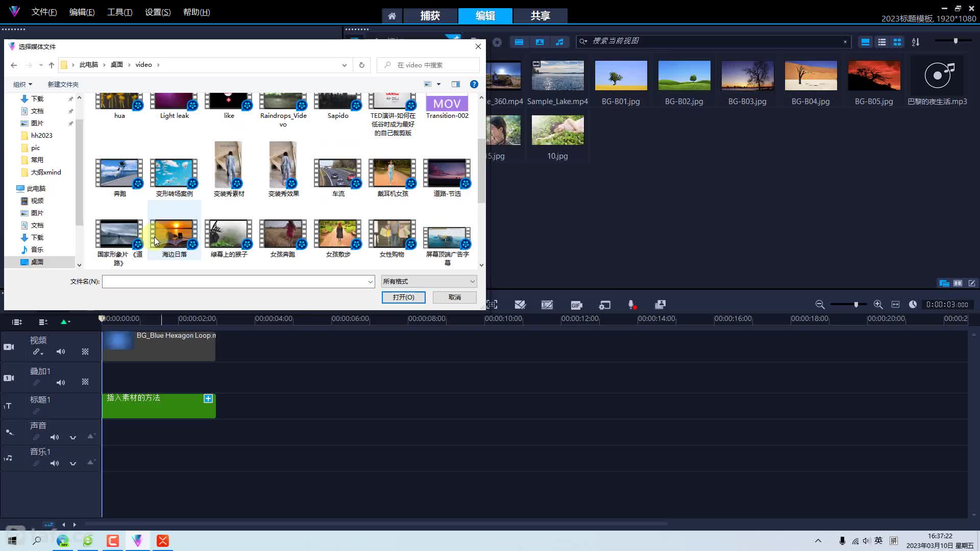Expand recent locations dropdown in dialog
The height and width of the screenshot is (551, 980).
tap(41, 65)
